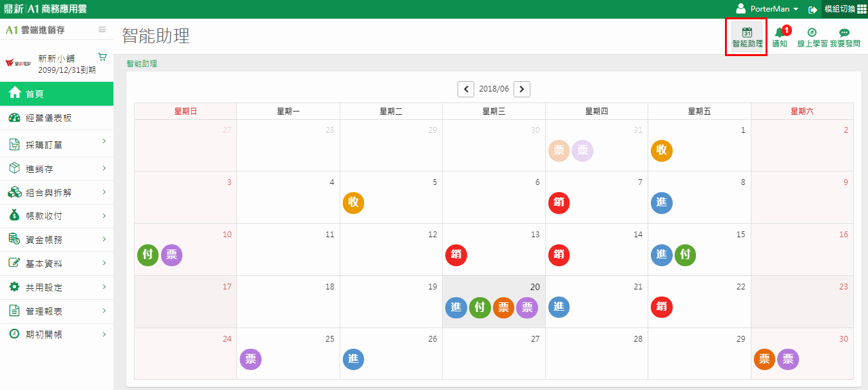The width and height of the screenshot is (868, 390).
Task: Open the PorterMan user dropdown
Action: tap(767, 9)
